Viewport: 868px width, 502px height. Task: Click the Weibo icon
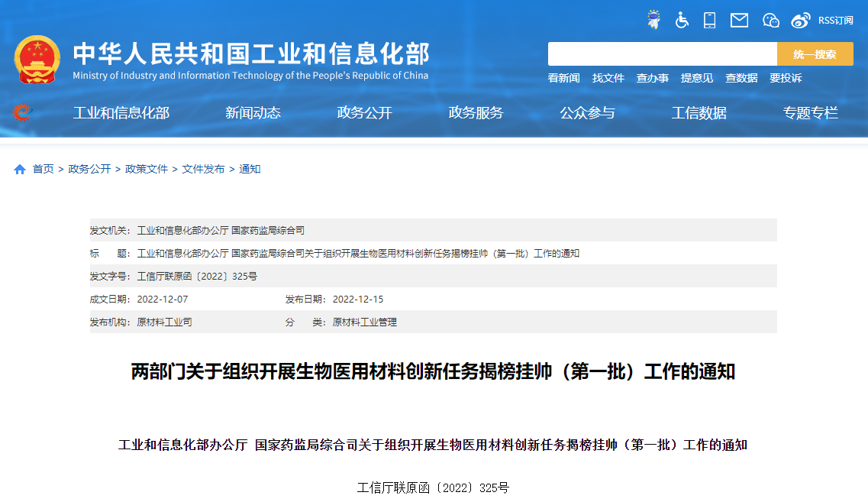pos(801,21)
